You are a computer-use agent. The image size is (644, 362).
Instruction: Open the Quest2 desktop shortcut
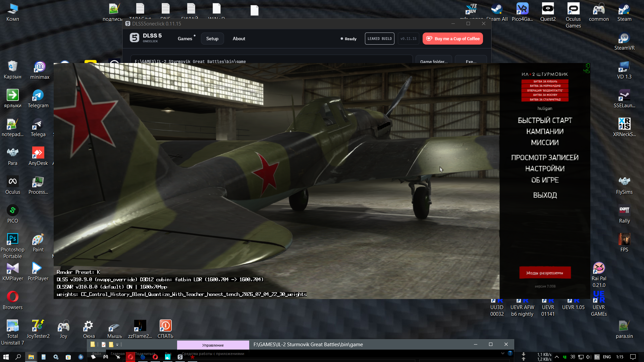click(x=548, y=13)
